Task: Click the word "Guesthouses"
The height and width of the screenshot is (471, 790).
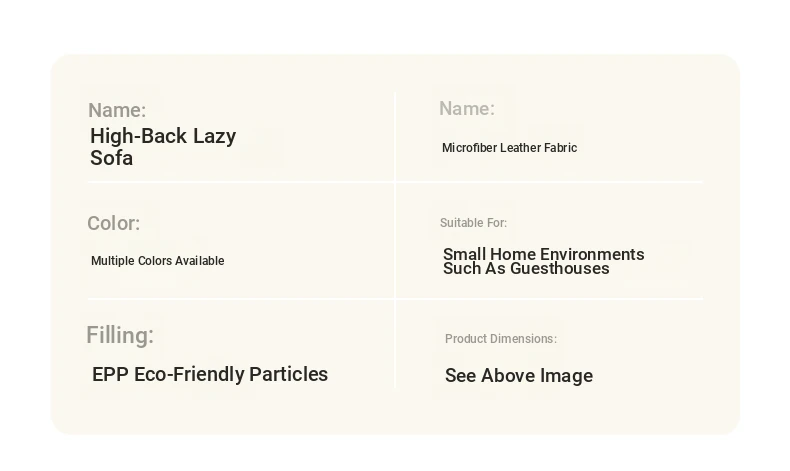Action: [x=560, y=268]
